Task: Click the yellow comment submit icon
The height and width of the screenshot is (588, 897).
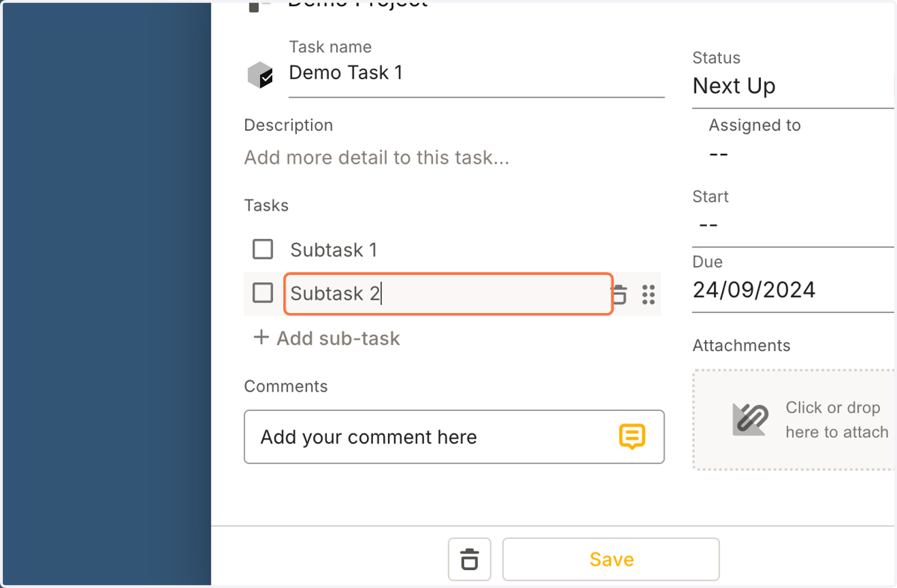Action: (632, 436)
